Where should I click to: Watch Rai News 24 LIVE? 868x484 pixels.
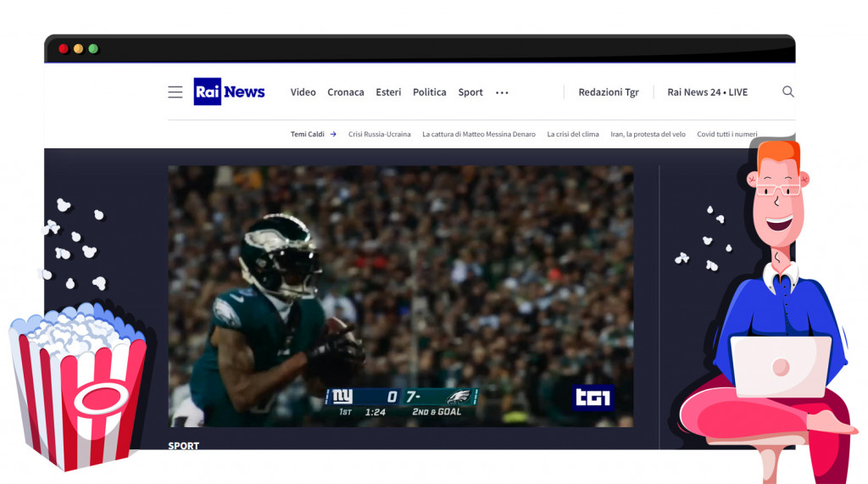(707, 92)
